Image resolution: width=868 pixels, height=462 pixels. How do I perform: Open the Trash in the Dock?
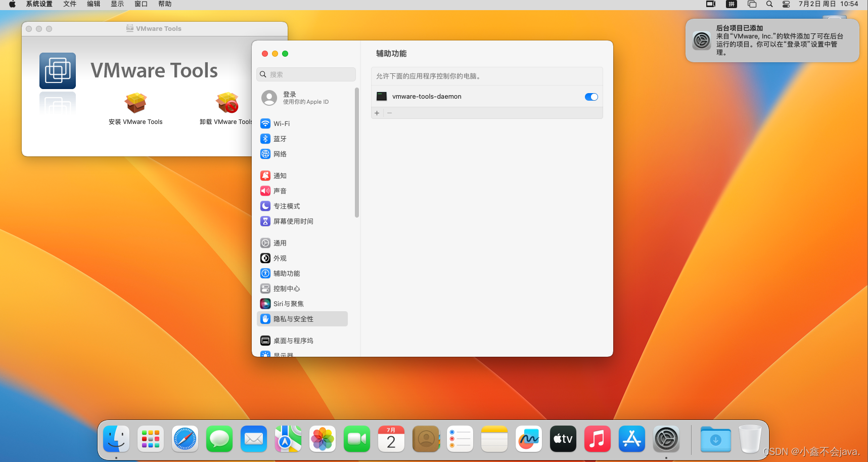pos(750,439)
